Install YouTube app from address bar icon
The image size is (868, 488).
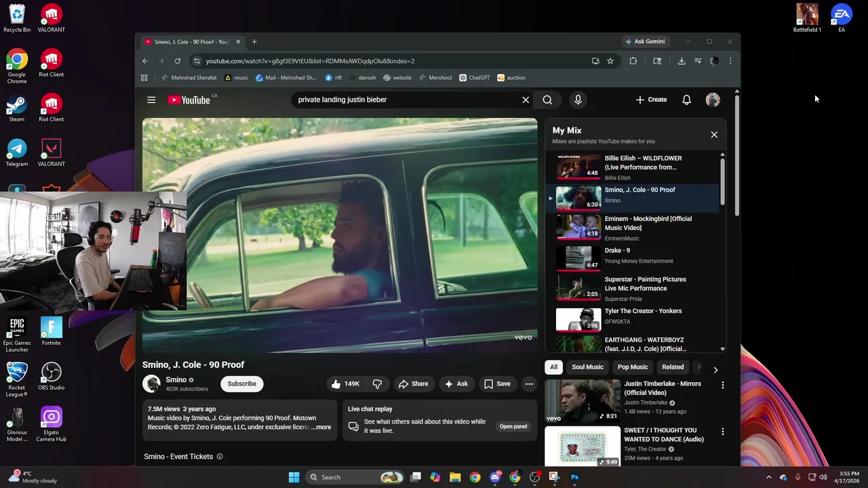point(595,61)
